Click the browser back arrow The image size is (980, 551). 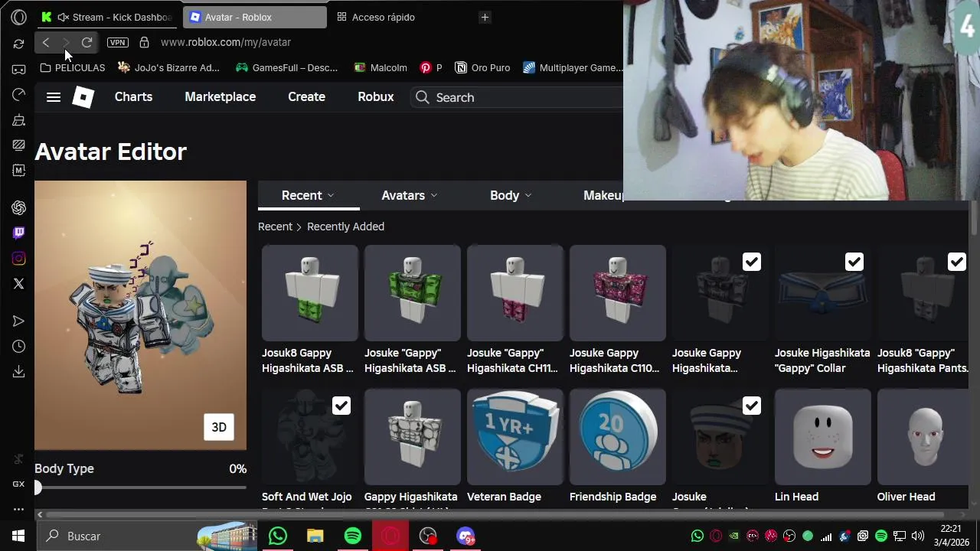pyautogui.click(x=46, y=42)
